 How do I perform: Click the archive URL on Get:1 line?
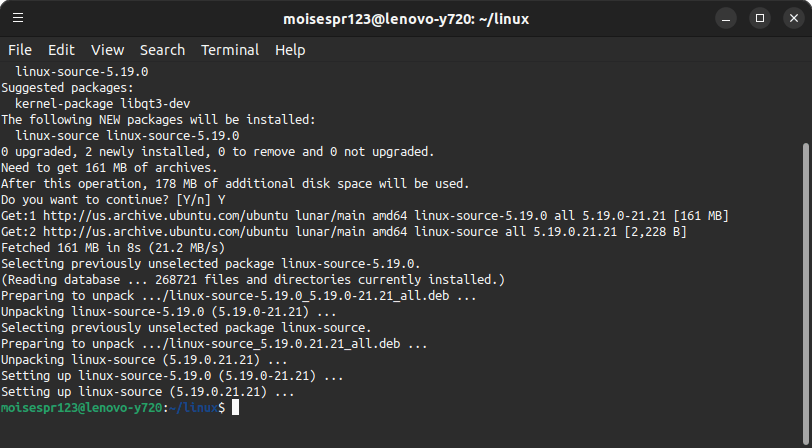165,215
